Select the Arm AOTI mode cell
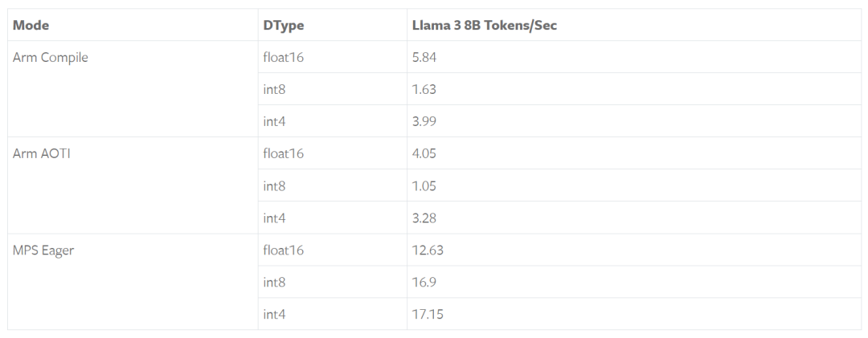Viewport: 868px width, 338px height. (x=42, y=153)
